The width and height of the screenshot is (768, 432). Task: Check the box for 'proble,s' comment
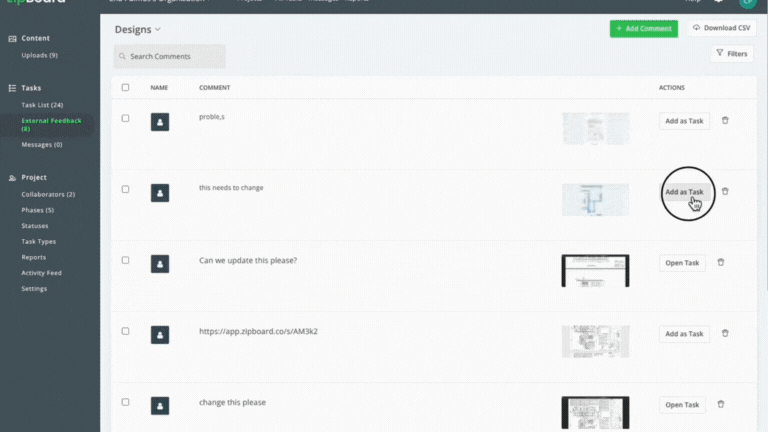click(x=125, y=118)
